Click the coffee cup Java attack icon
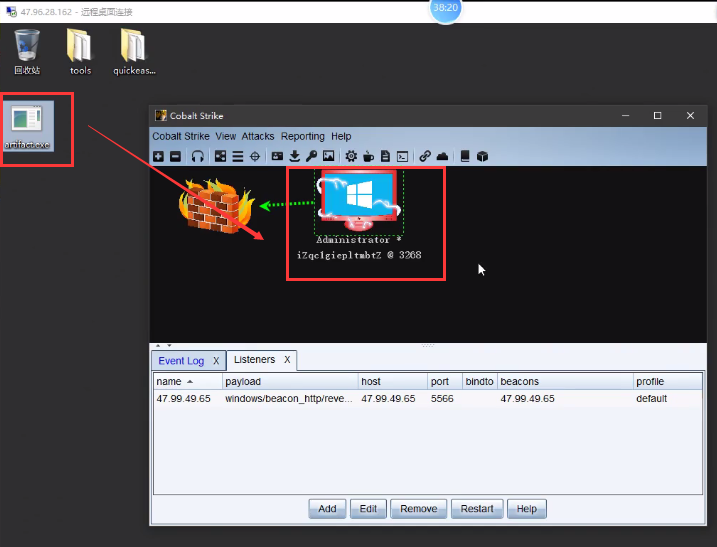The width and height of the screenshot is (717, 547). click(368, 156)
